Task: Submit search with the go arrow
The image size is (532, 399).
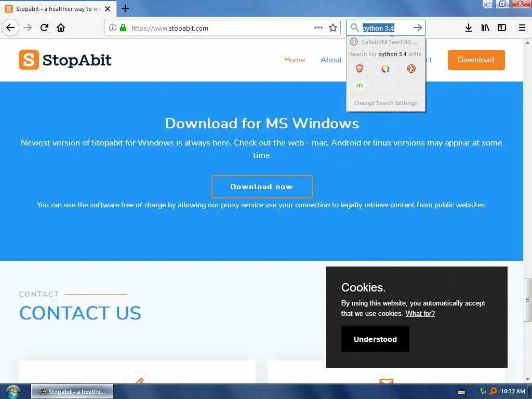Action: 418,28
